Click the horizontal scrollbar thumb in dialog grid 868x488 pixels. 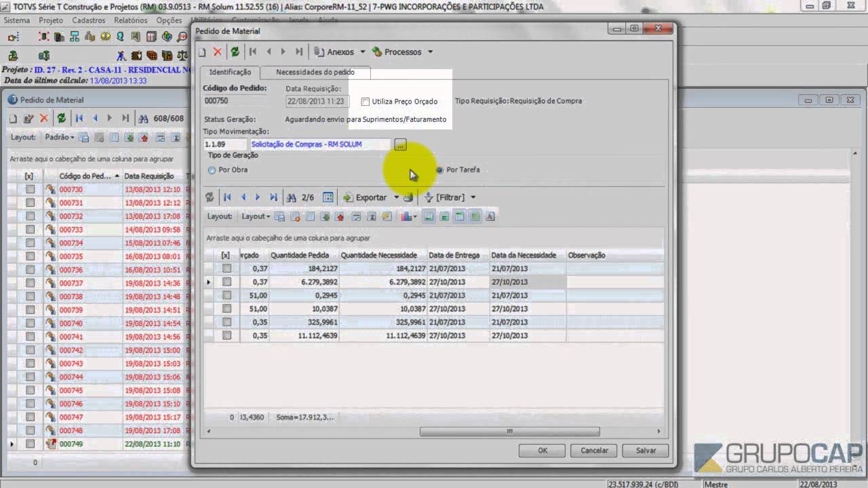509,431
